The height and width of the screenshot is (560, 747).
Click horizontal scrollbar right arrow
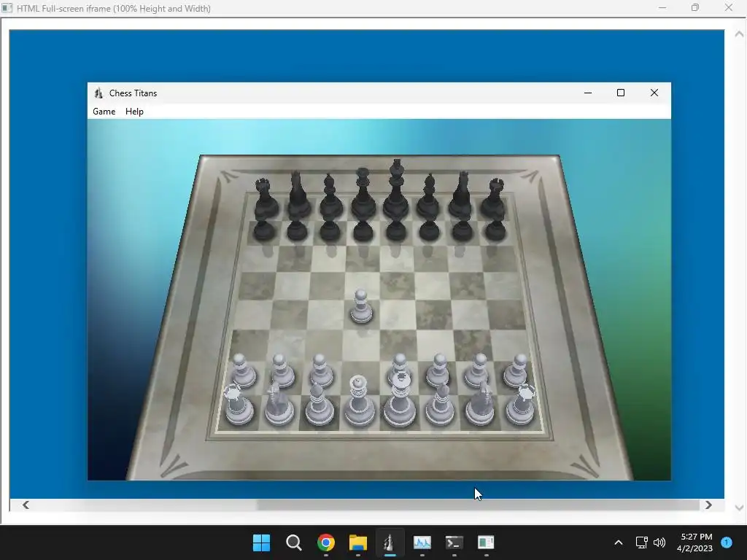tap(708, 505)
